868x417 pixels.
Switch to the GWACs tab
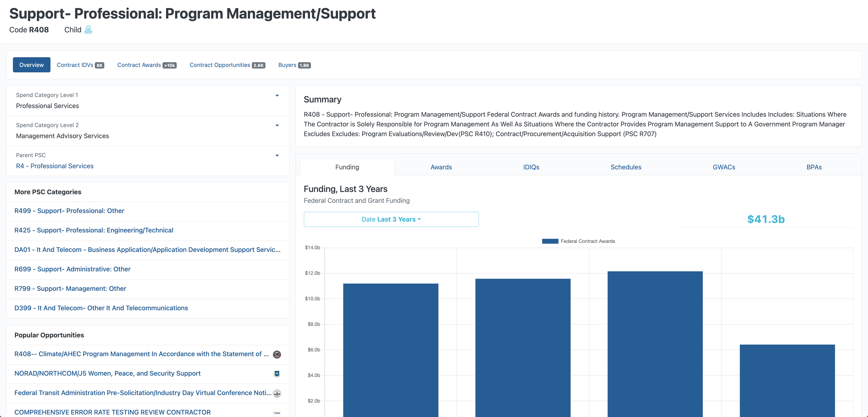pyautogui.click(x=724, y=167)
